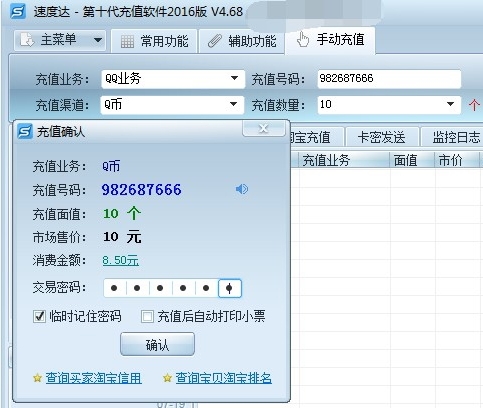Click the 面值 column header

point(412,160)
